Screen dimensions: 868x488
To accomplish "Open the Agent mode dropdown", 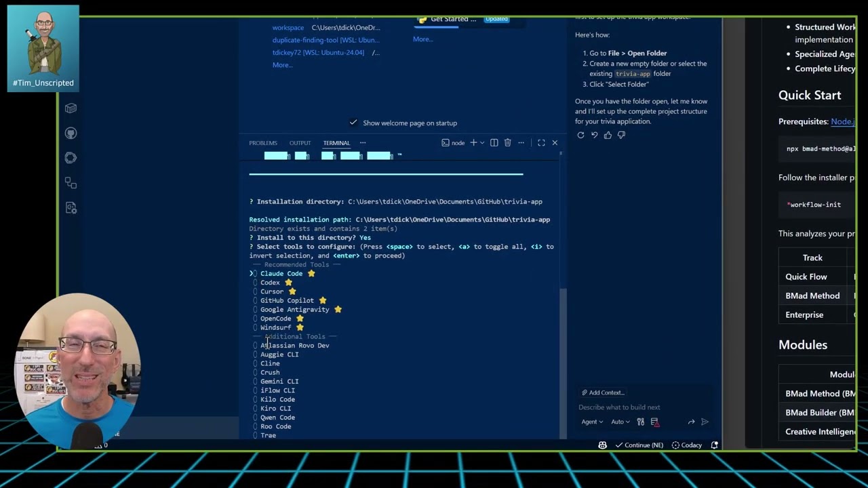I will click(x=592, y=422).
